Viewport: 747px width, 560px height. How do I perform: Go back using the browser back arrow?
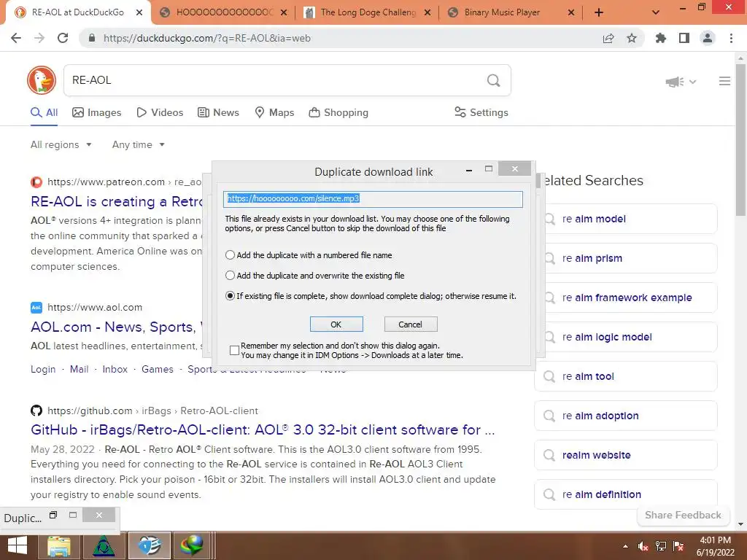pyautogui.click(x=16, y=38)
